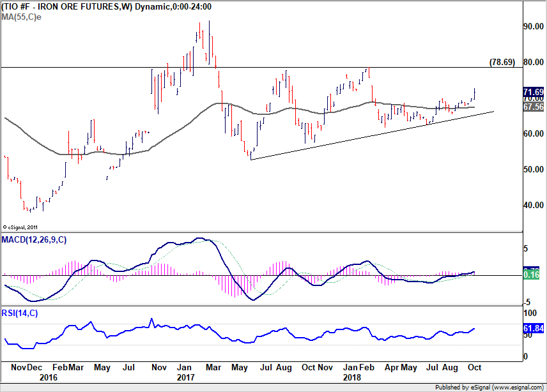
Task: Click the 40.00 price axis label
Action: pyautogui.click(x=533, y=206)
